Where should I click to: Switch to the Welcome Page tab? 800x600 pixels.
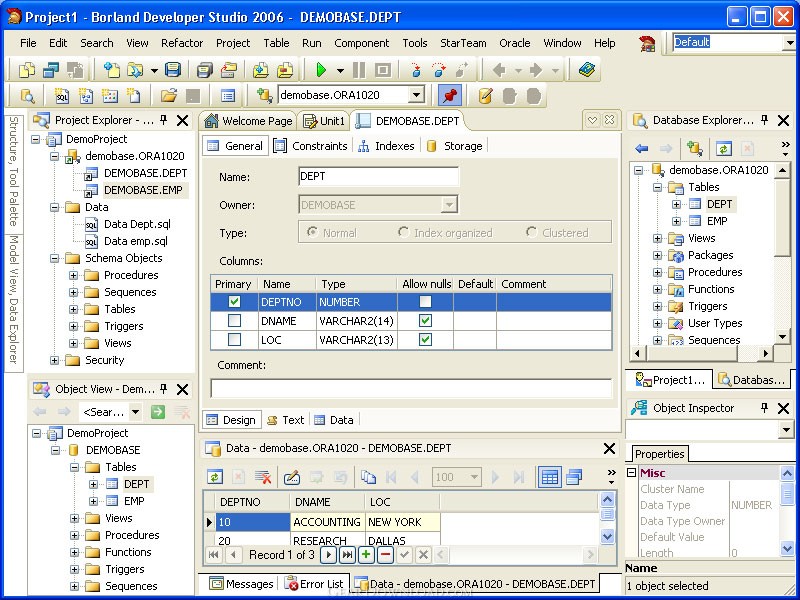coord(248,121)
